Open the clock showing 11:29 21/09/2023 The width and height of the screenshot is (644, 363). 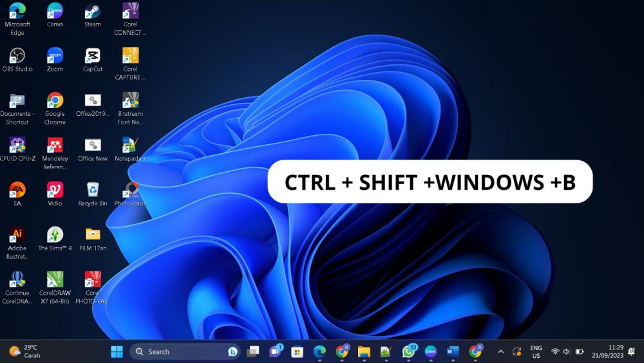click(x=608, y=351)
